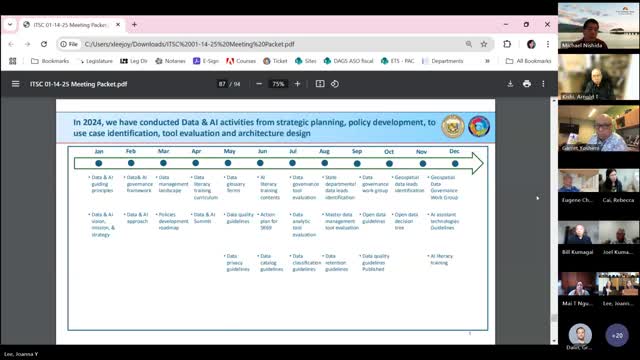The height and width of the screenshot is (360, 640).
Task: Click the PDF title ITSC 01-14-25 Meeting Packet.pdf
Action: [78, 84]
